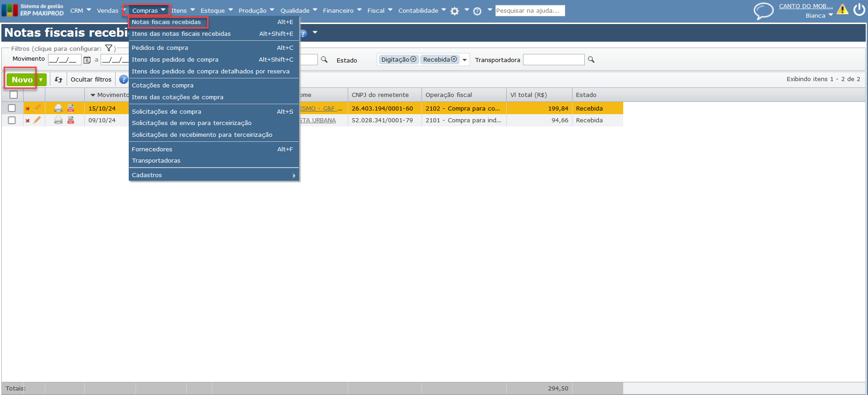Edit the 09/10/24 row with pencil icon
This screenshot has height=395, width=868.
tap(37, 120)
